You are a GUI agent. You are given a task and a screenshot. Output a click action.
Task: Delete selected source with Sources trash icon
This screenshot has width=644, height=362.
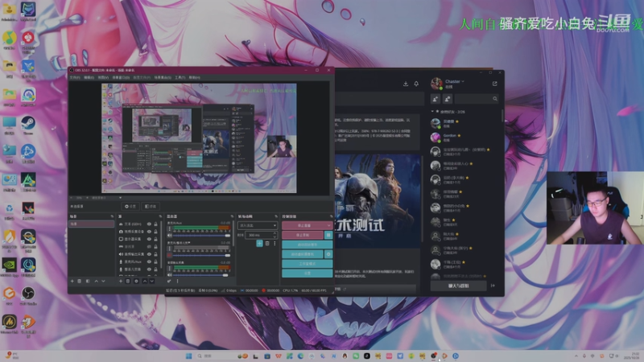pos(128,281)
